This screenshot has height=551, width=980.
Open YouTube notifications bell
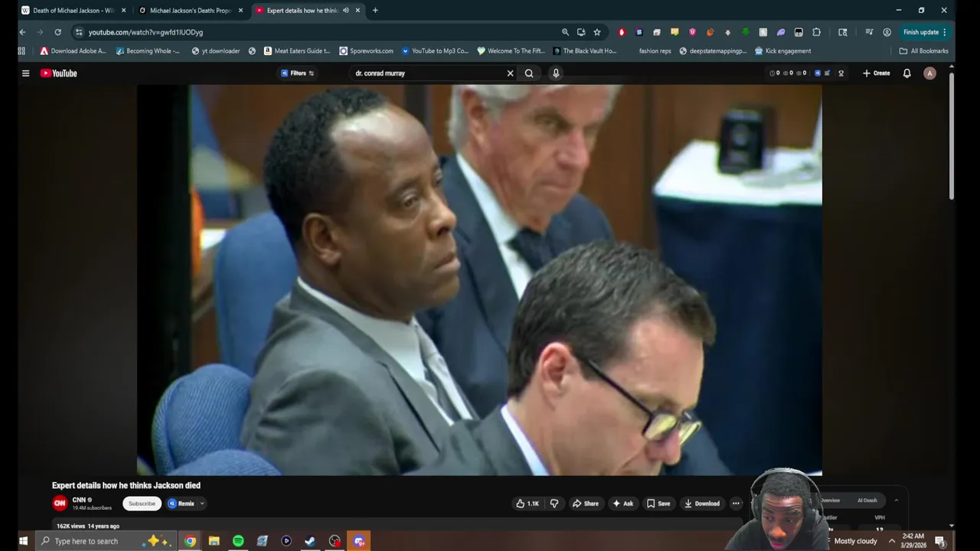tap(906, 73)
